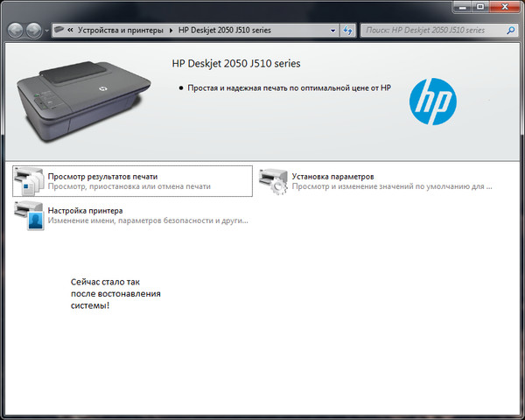Click the printer with gear icon
The image size is (525, 420).
[x=273, y=181]
